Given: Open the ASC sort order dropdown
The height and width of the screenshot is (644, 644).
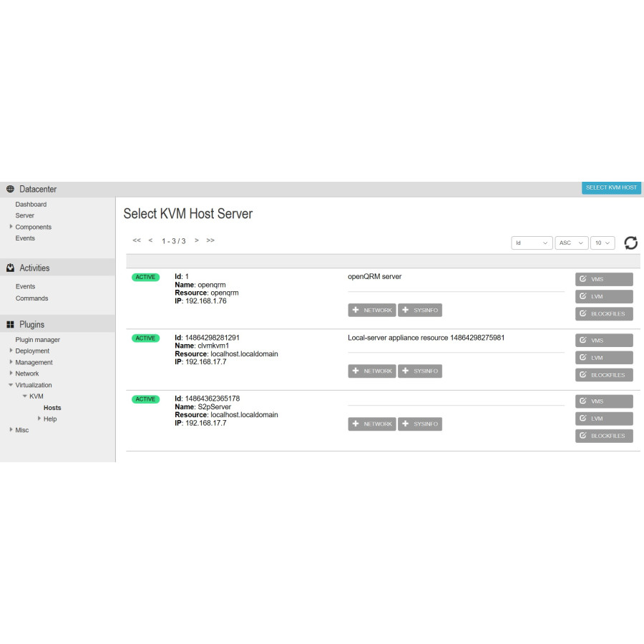Looking at the screenshot, I should point(572,243).
